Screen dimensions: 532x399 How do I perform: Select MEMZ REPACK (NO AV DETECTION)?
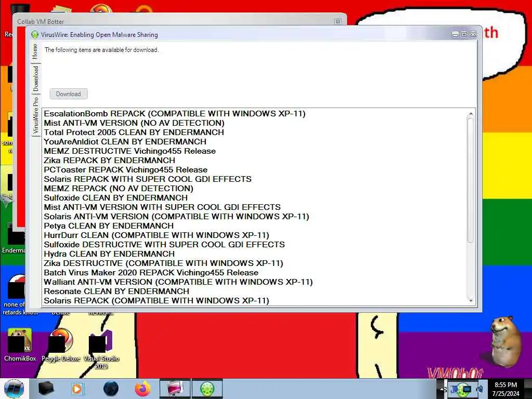[x=118, y=188]
